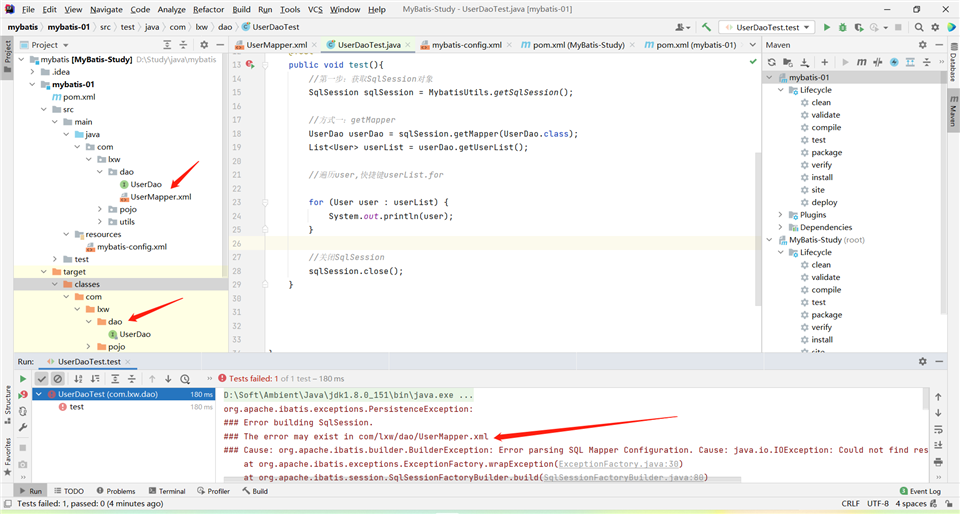Screen dimensions: 960x514
Task: Reload all Maven projects
Action: pyautogui.click(x=771, y=62)
